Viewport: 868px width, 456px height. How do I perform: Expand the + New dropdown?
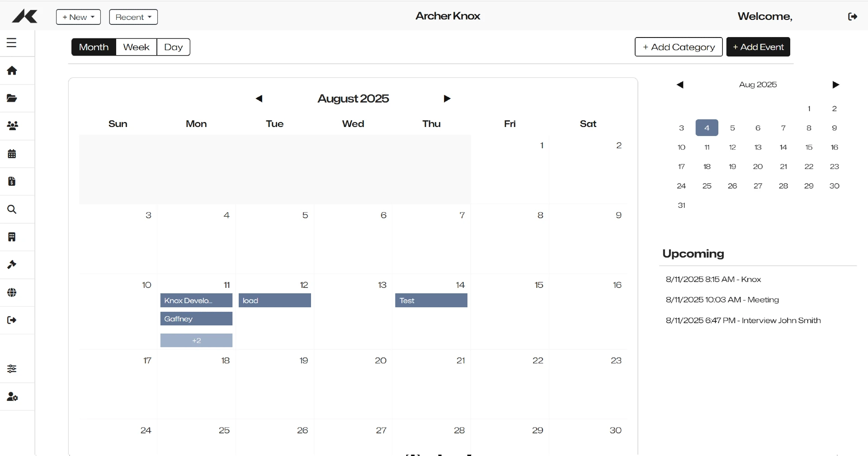coord(78,17)
